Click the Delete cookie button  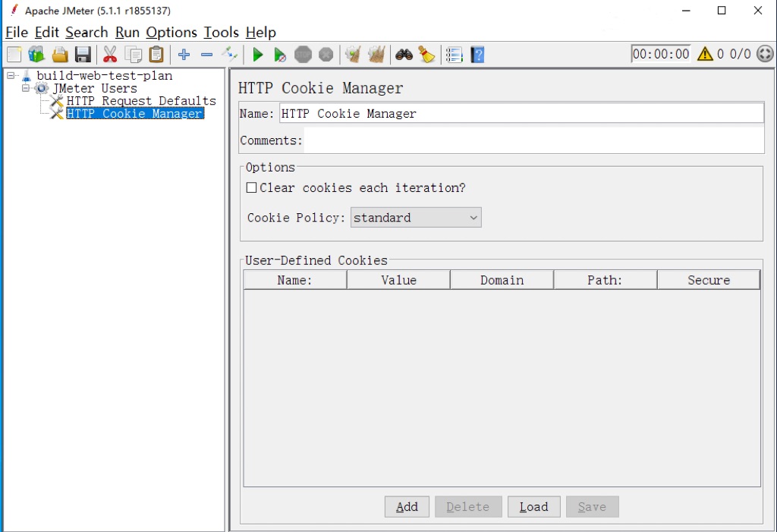[x=467, y=507]
